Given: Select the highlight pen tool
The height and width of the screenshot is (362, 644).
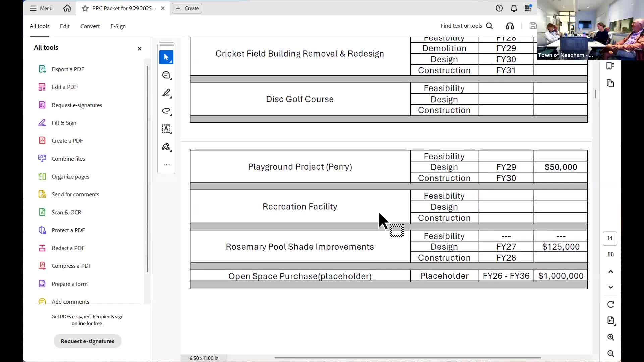Looking at the screenshot, I should [x=166, y=93].
